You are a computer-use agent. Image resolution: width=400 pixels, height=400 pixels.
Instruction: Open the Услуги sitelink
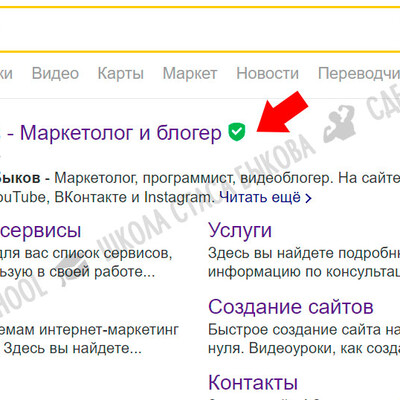click(240, 231)
